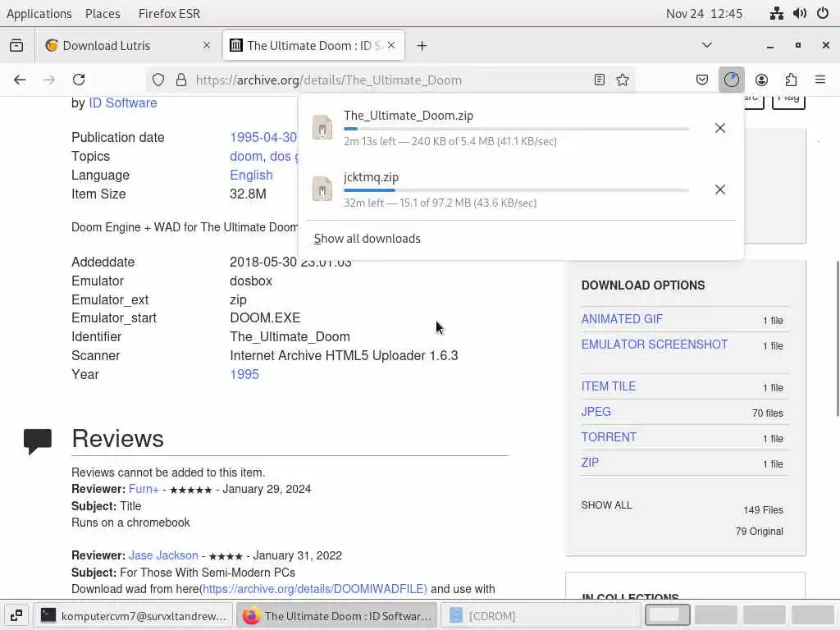Open the English language link
Screen dimensions: 840x630
point(251,176)
